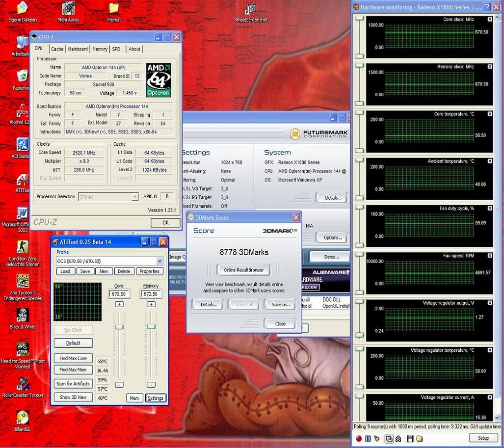Open the Mainboard tab in CPU-Z
504x448 pixels.
pos(78,49)
